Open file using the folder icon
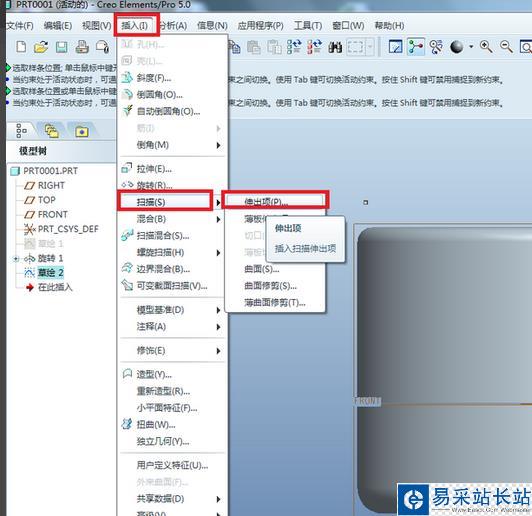 pos(41,47)
